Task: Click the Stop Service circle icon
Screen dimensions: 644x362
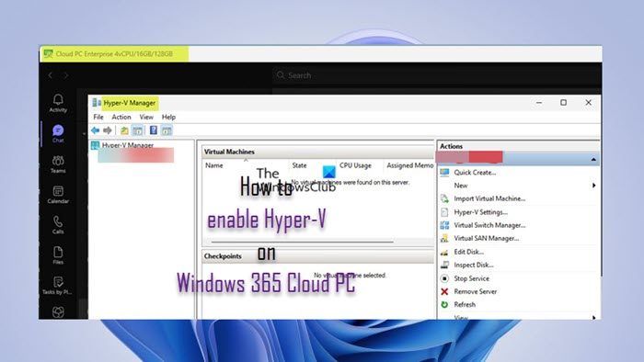Action: pos(444,278)
